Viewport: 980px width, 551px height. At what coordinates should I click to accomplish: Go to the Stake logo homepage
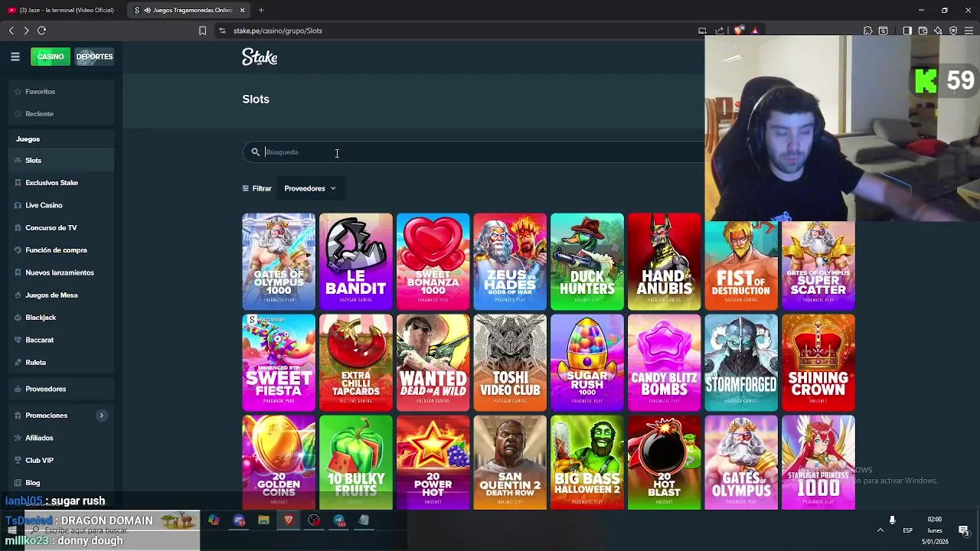click(x=260, y=57)
